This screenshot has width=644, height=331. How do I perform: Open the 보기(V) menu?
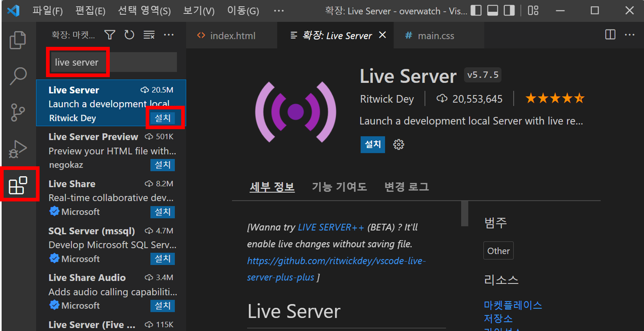coord(199,11)
